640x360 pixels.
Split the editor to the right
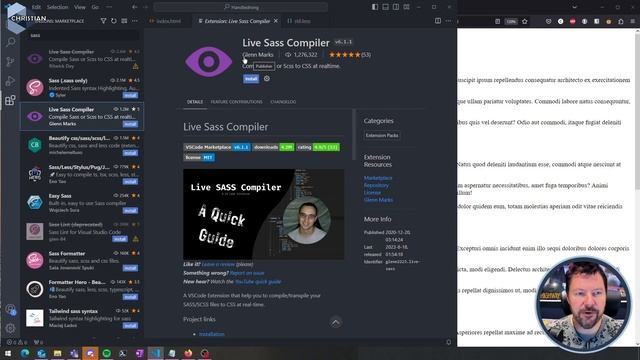pos(438,21)
